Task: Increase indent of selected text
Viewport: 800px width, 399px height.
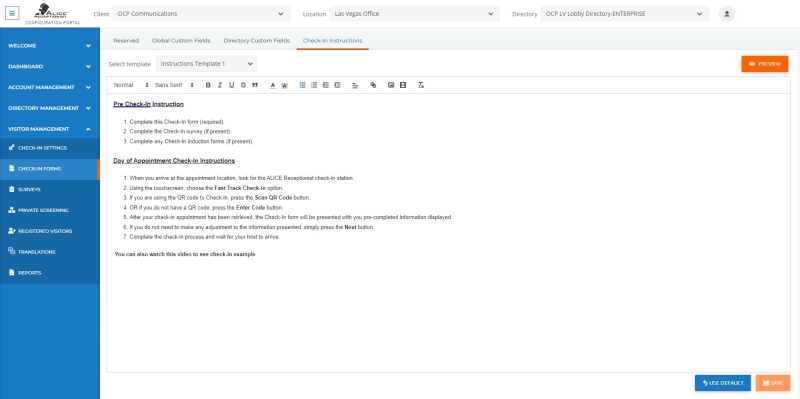Action: [x=338, y=85]
